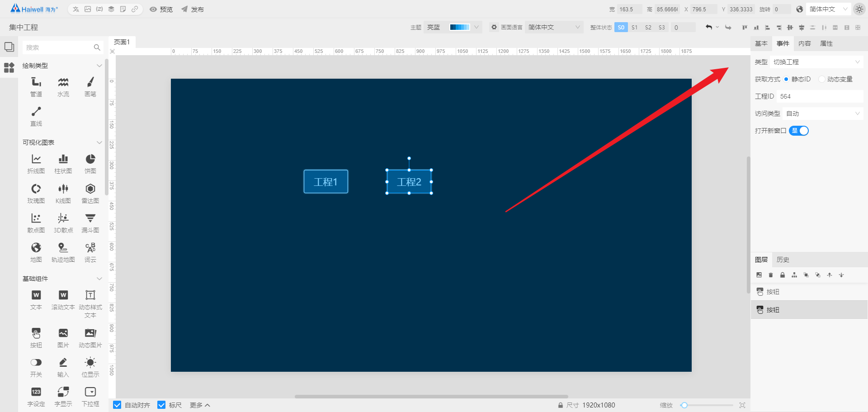The width and height of the screenshot is (868, 412).
Task: Switch overall state to S1
Action: 635,28
